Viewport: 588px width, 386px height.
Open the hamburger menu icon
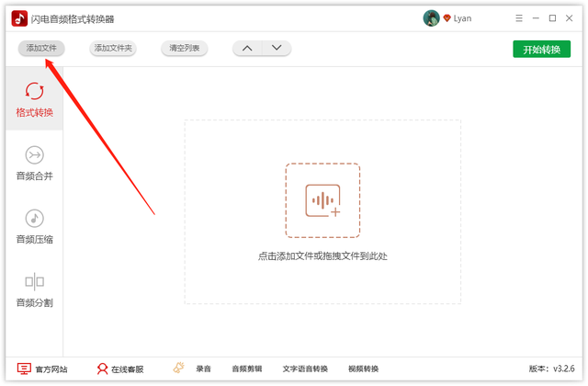tap(519, 18)
